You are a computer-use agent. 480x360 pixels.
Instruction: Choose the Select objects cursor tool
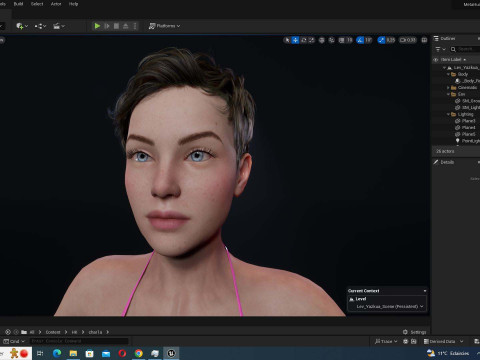click(287, 40)
